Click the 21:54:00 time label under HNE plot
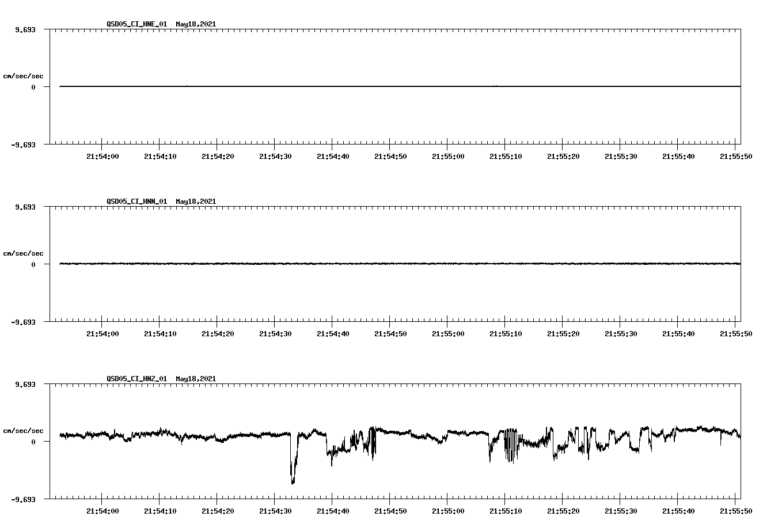The height and width of the screenshot is (532, 782). [103, 156]
